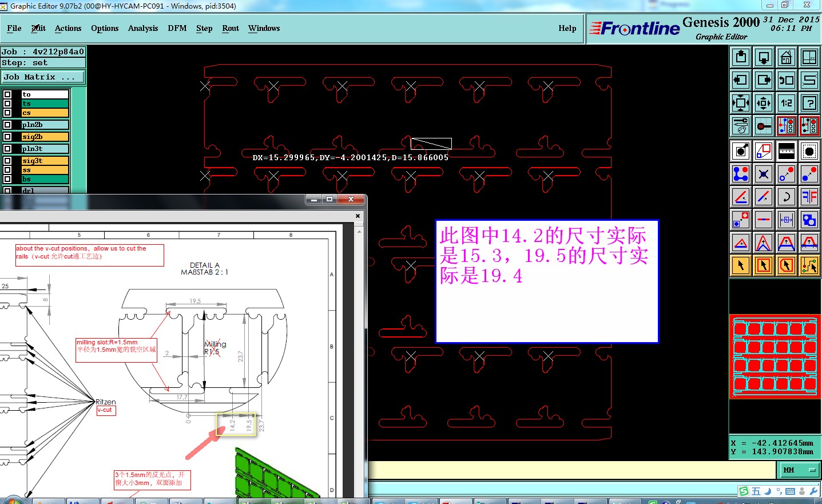The height and width of the screenshot is (504, 822).
Task: Close the inner drawing panel with x
Action: coord(358,216)
